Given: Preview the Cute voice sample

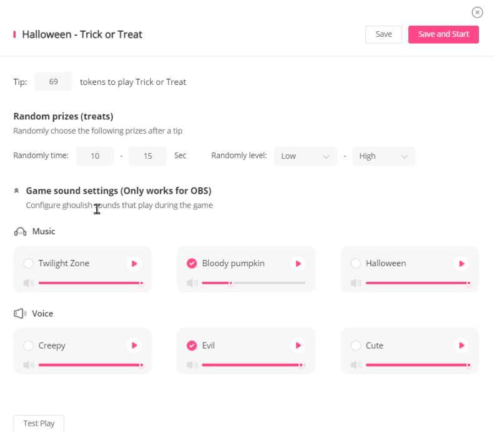Looking at the screenshot, I should pos(462,346).
